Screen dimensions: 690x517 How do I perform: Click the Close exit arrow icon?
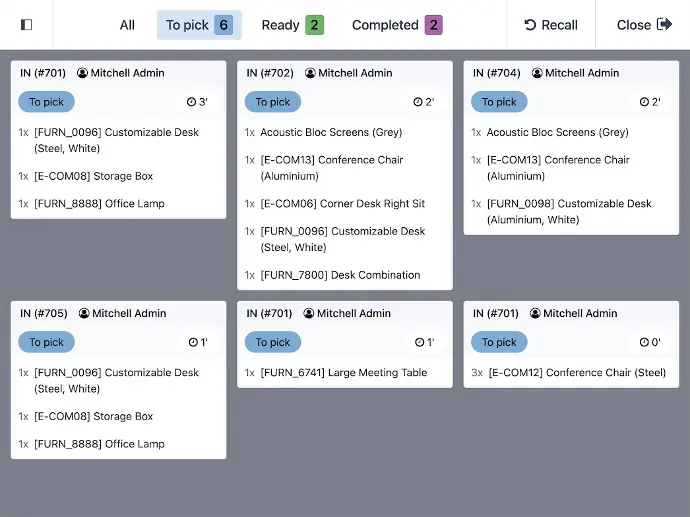point(665,24)
